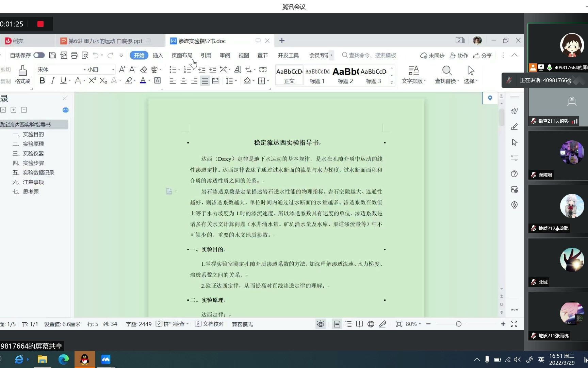Open the font size dropdown
Screen dimensions: 588x368
pos(113,70)
